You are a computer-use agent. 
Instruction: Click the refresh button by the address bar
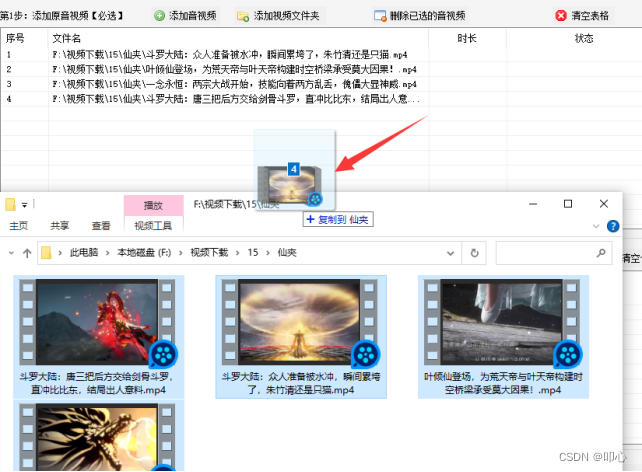[x=474, y=253]
